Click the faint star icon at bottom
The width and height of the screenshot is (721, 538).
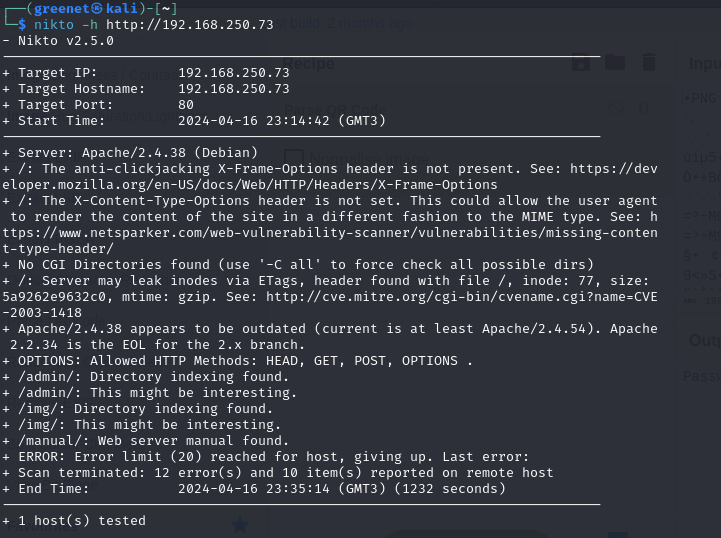click(x=240, y=524)
